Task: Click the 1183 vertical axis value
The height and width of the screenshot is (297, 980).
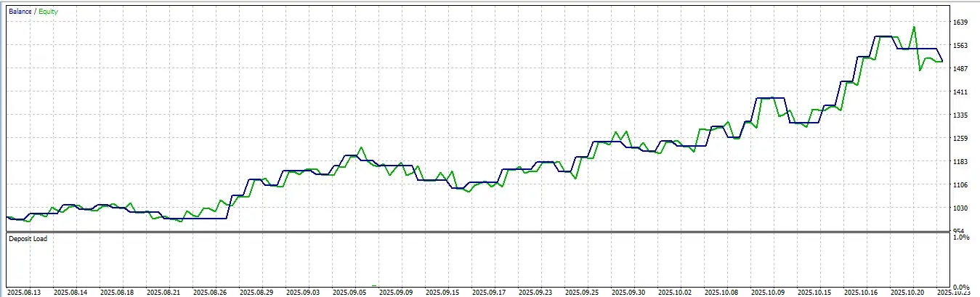Action: 962,162
